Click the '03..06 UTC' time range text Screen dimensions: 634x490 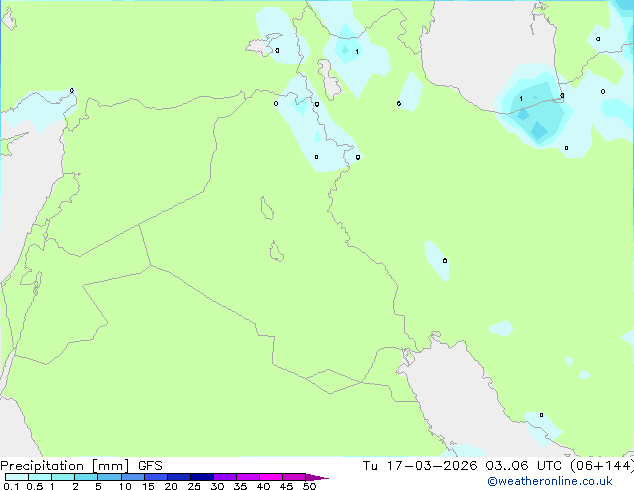(x=524, y=466)
